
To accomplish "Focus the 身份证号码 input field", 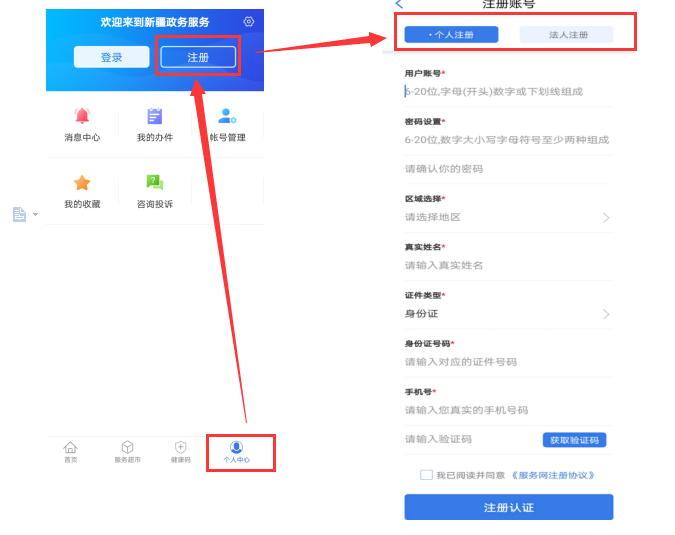I will pos(509,362).
